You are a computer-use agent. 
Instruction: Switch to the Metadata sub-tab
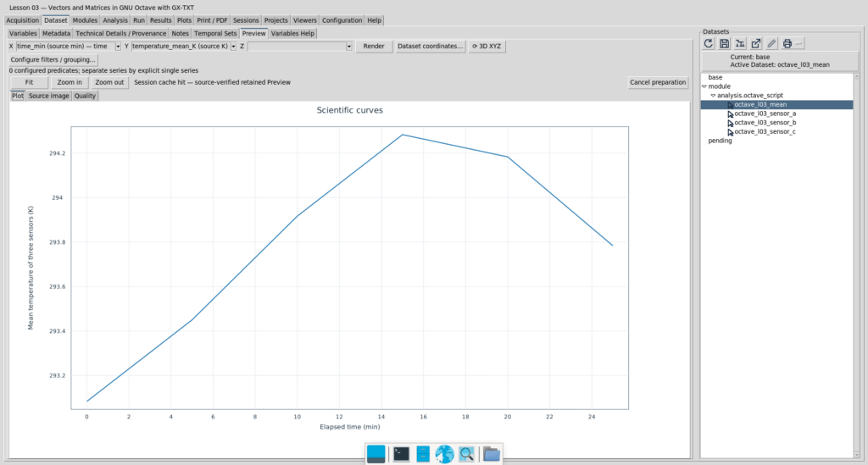coord(57,34)
